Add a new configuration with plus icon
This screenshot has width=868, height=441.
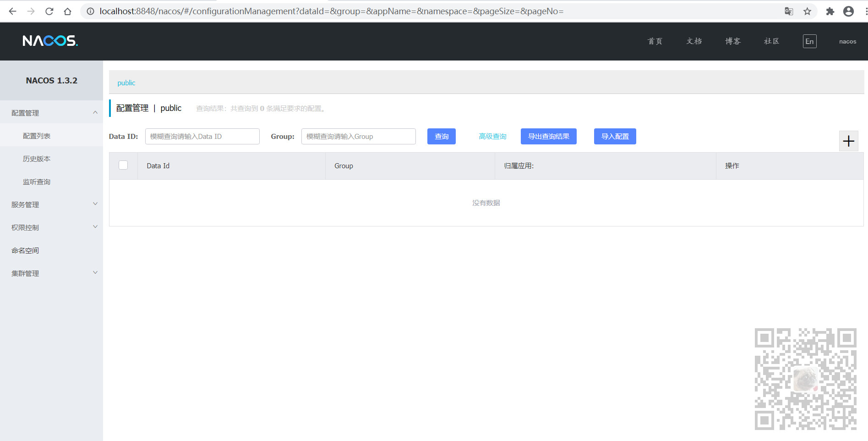pyautogui.click(x=848, y=141)
